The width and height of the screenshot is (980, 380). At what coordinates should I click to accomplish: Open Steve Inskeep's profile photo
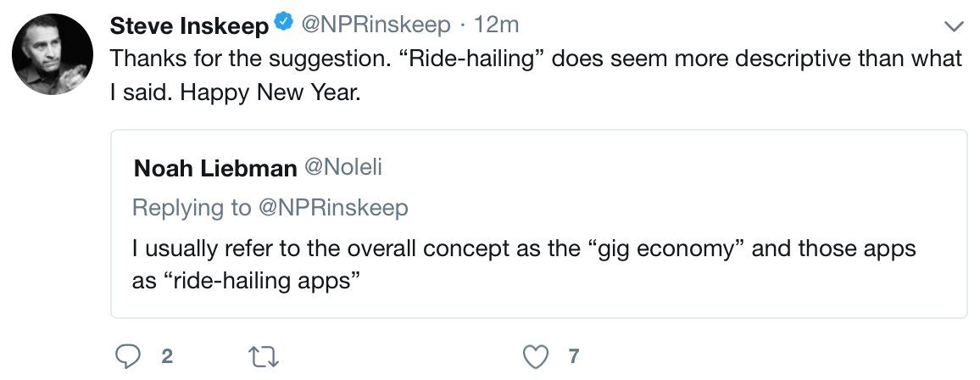coord(53,54)
